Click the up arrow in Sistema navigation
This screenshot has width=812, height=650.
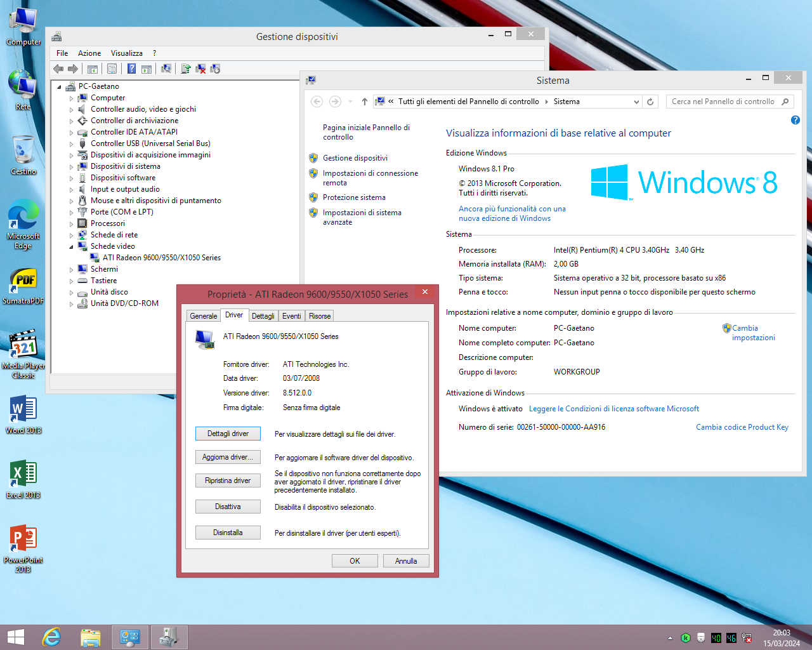[x=364, y=102]
